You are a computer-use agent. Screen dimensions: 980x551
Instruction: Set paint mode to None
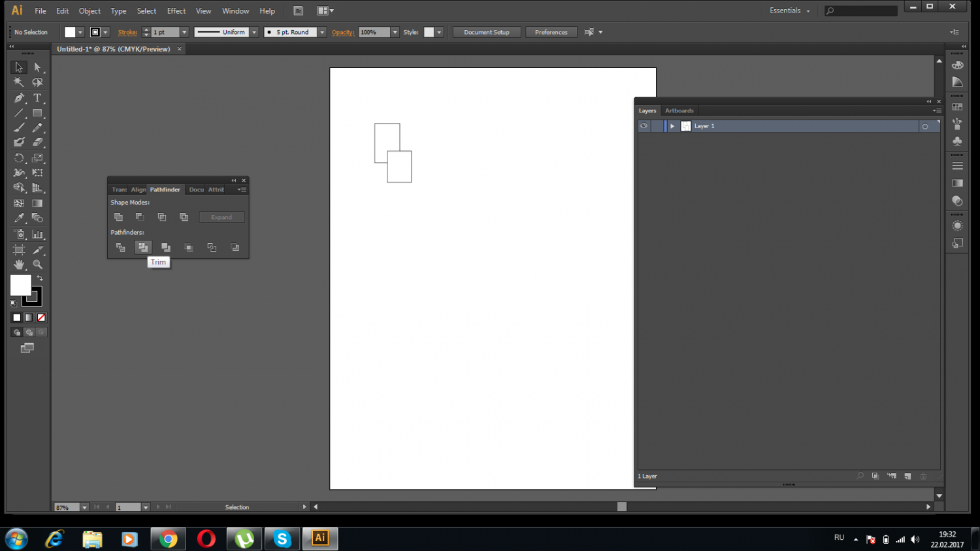[x=41, y=318]
